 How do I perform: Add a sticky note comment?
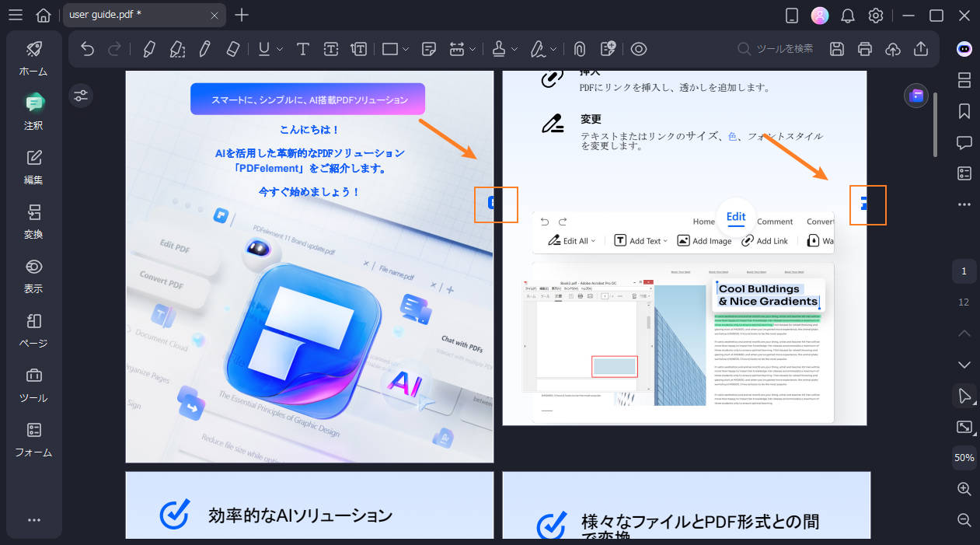pyautogui.click(x=428, y=49)
